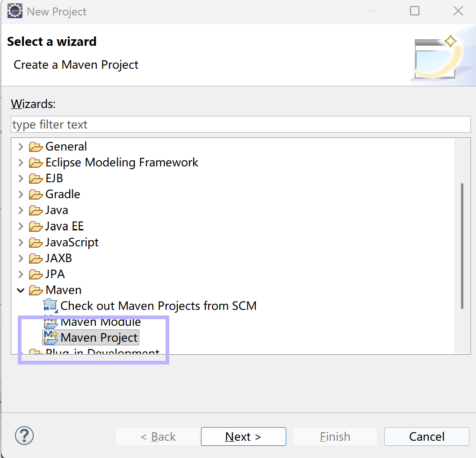Click the Cancel button

[427, 437]
